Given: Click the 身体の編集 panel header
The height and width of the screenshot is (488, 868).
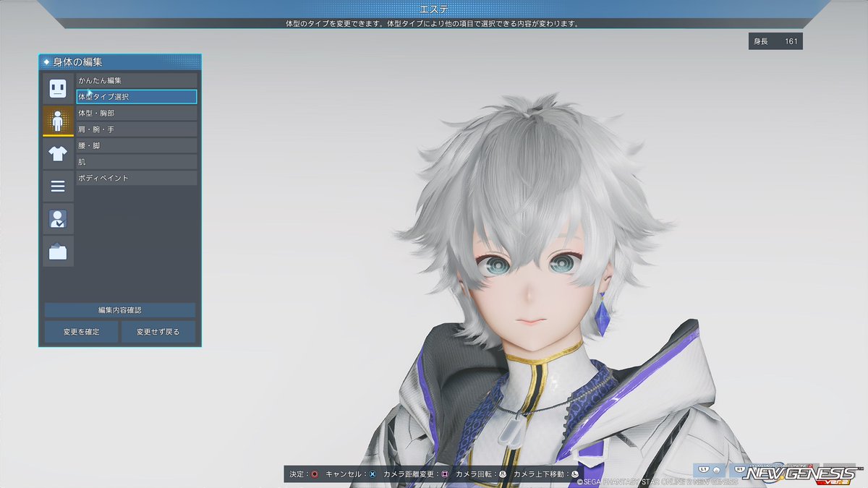Looking at the screenshot, I should tap(120, 62).
